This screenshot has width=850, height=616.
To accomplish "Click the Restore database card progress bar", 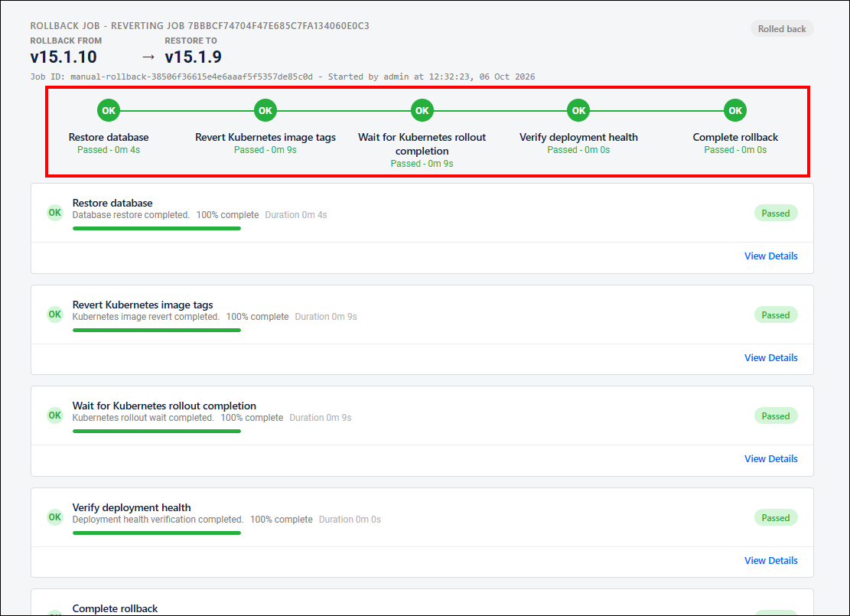I will click(157, 228).
